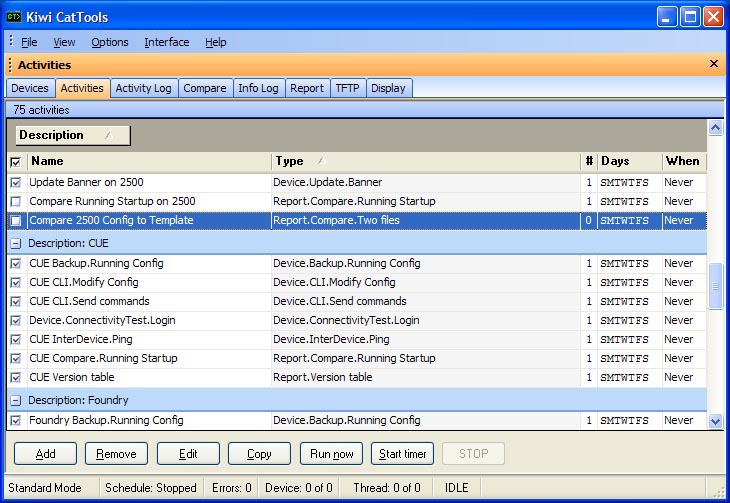
Task: Uncheck the CUE Compare.Running Startup checkbox
Action: [15, 359]
